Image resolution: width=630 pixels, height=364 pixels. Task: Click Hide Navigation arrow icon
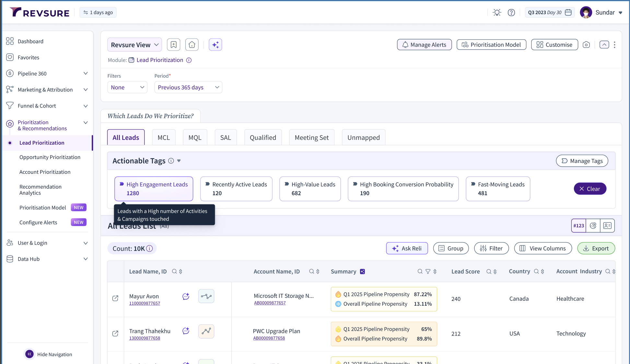click(x=29, y=354)
